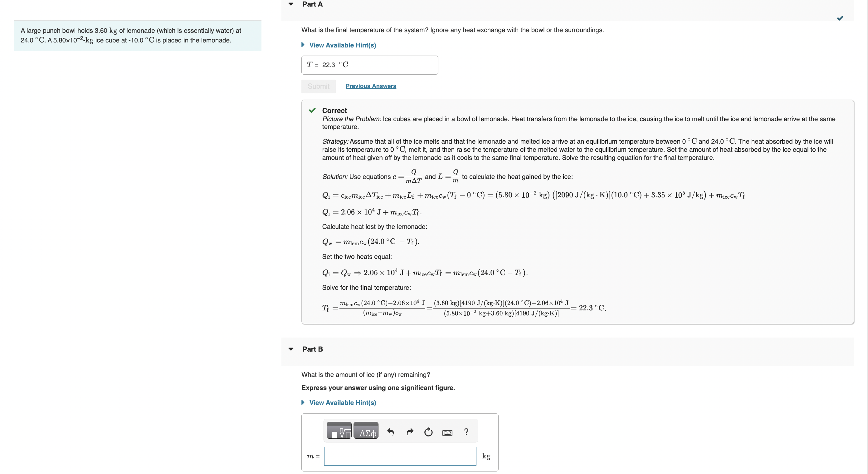Click the checkmark at top right of Part A
Screen dimensions: 868x474
[x=840, y=18]
